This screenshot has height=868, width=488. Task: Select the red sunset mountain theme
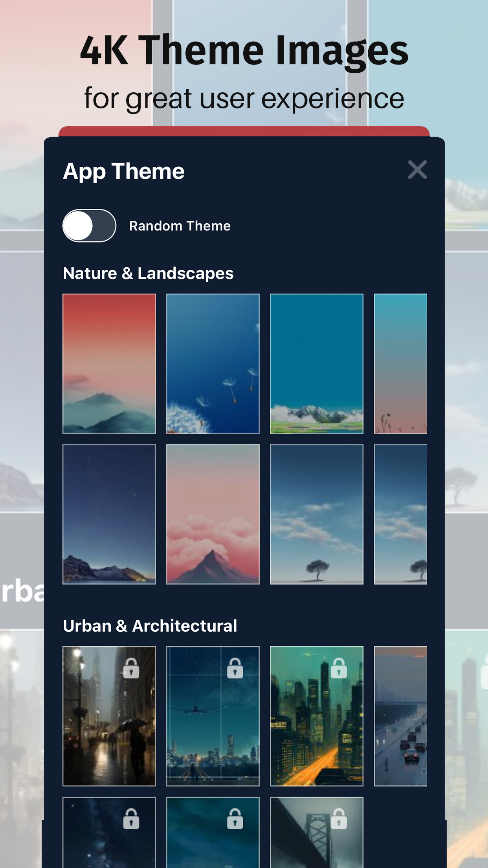[x=109, y=364]
